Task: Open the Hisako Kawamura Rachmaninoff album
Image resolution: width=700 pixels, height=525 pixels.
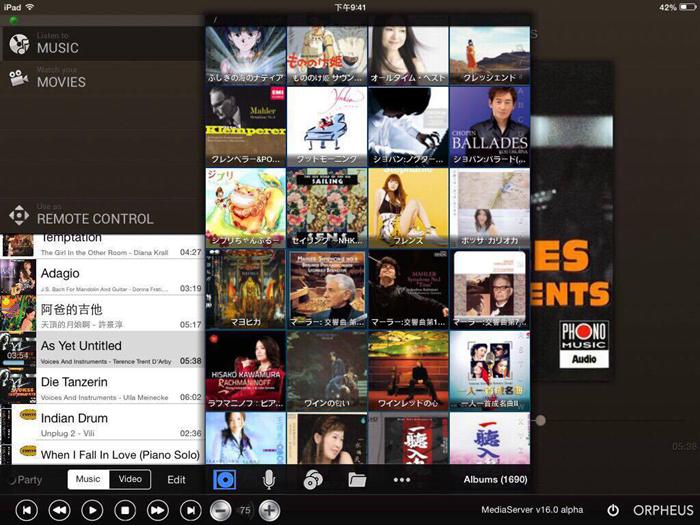Action: pyautogui.click(x=246, y=371)
